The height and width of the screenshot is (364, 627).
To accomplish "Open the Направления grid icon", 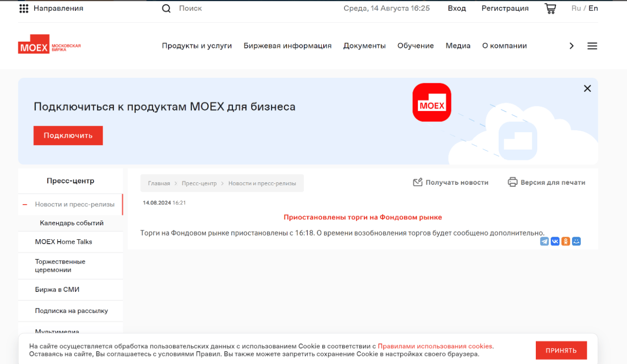I will [x=23, y=8].
